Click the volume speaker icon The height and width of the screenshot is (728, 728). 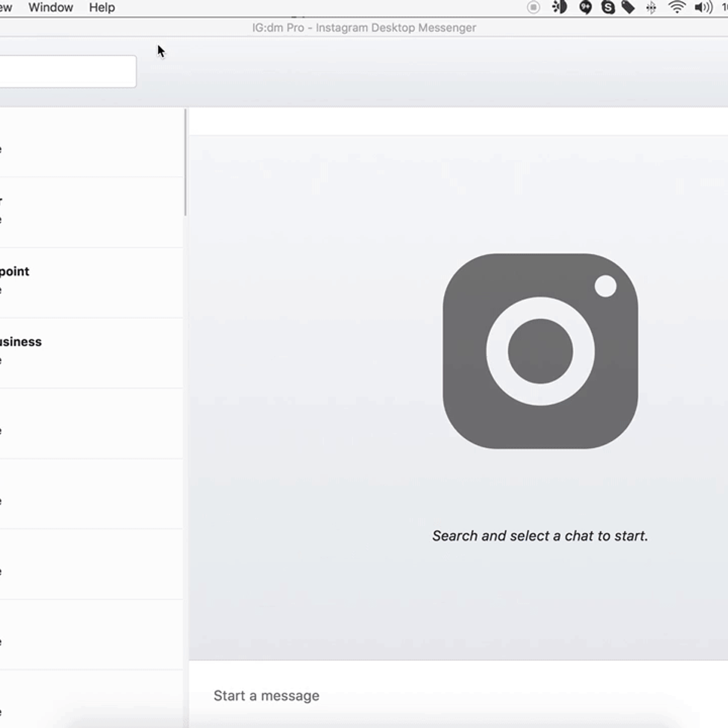(703, 7)
